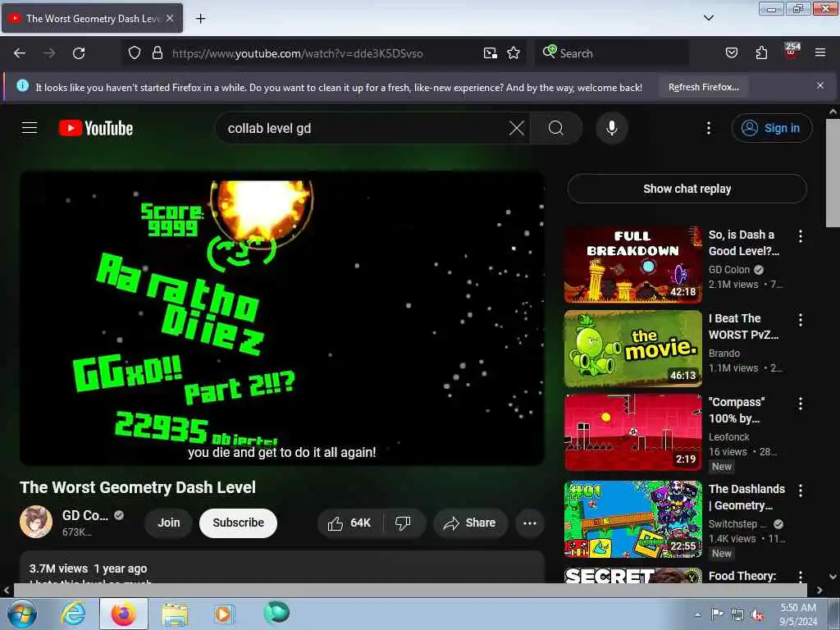Click the scroll right arrow at bottom
The height and width of the screenshot is (630, 840).
click(819, 590)
